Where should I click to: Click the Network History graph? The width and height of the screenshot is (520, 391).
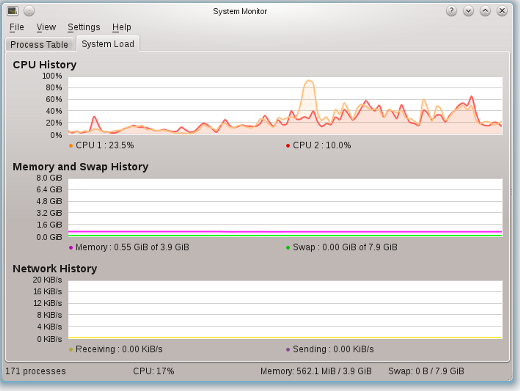pyautogui.click(x=285, y=310)
